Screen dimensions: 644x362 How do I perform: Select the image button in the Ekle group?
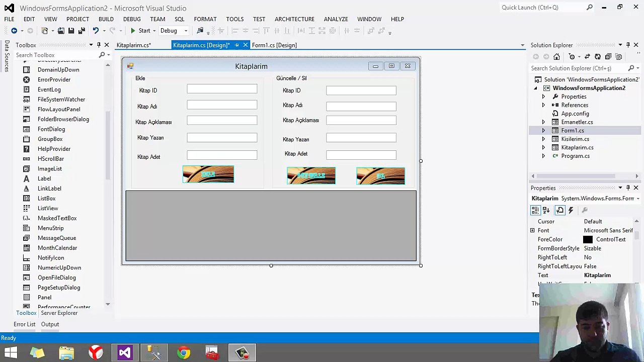click(x=208, y=174)
